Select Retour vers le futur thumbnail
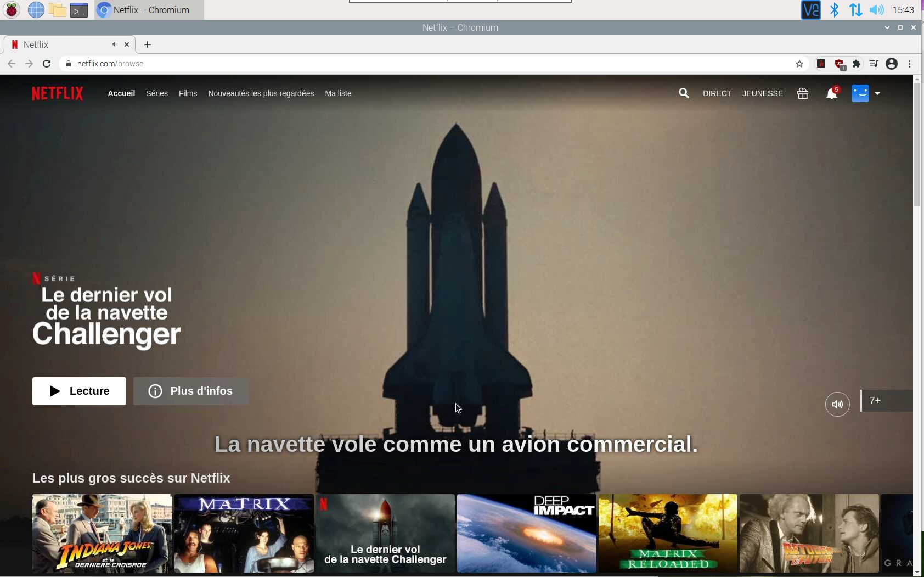The height and width of the screenshot is (577, 924). [809, 533]
